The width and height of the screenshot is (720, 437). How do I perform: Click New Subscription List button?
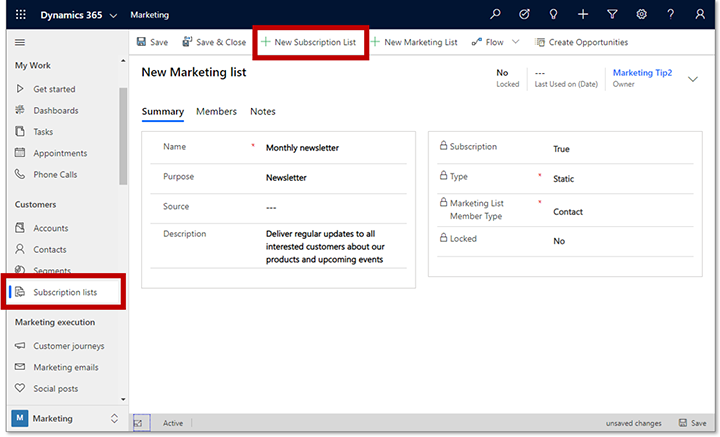[310, 42]
